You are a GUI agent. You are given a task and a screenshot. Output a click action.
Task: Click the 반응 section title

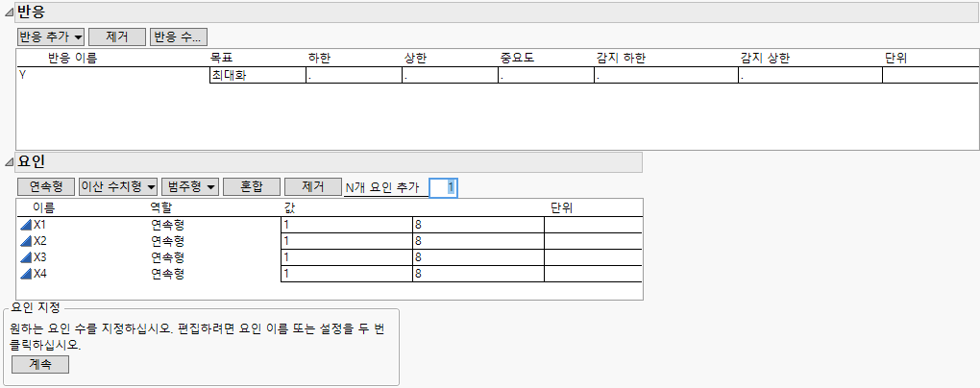click(32, 12)
